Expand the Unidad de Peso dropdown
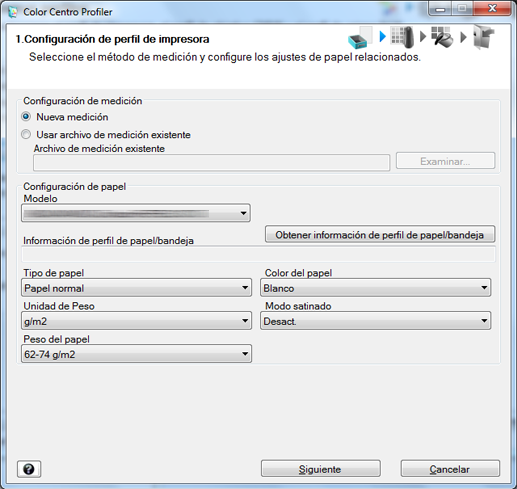This screenshot has width=517, height=489. pyautogui.click(x=136, y=321)
